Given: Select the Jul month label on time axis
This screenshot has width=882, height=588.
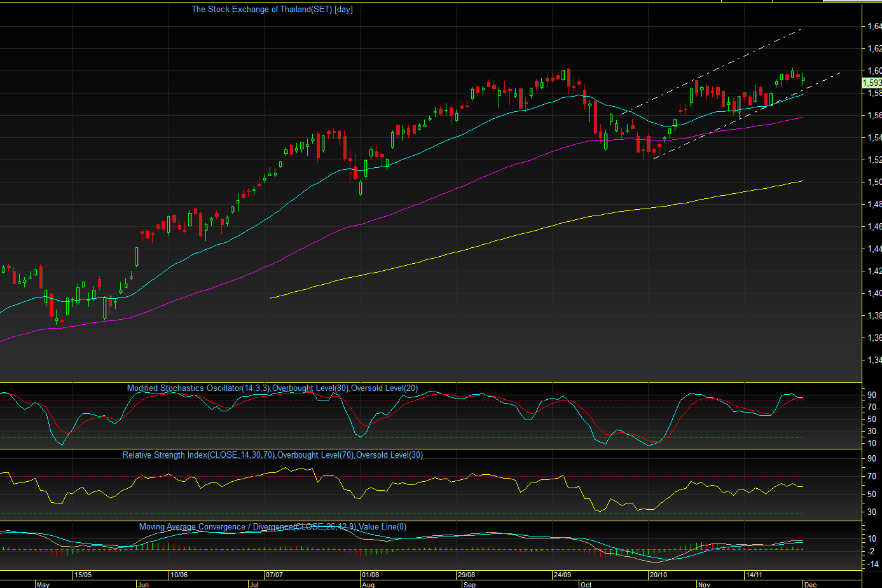Looking at the screenshot, I should (254, 584).
